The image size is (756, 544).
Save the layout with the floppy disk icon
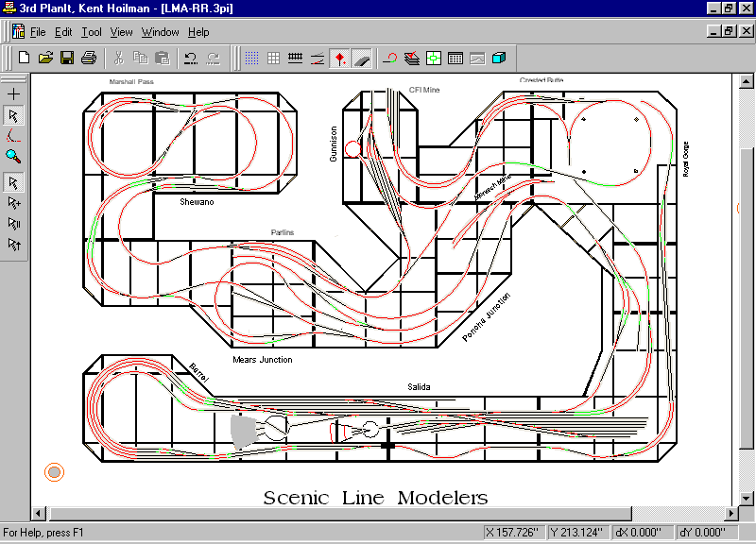click(x=67, y=58)
